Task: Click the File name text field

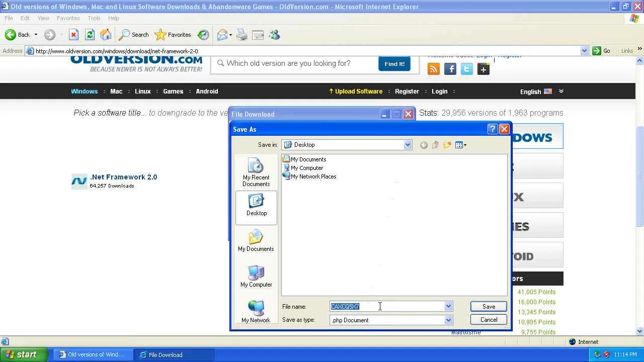Action: point(387,307)
